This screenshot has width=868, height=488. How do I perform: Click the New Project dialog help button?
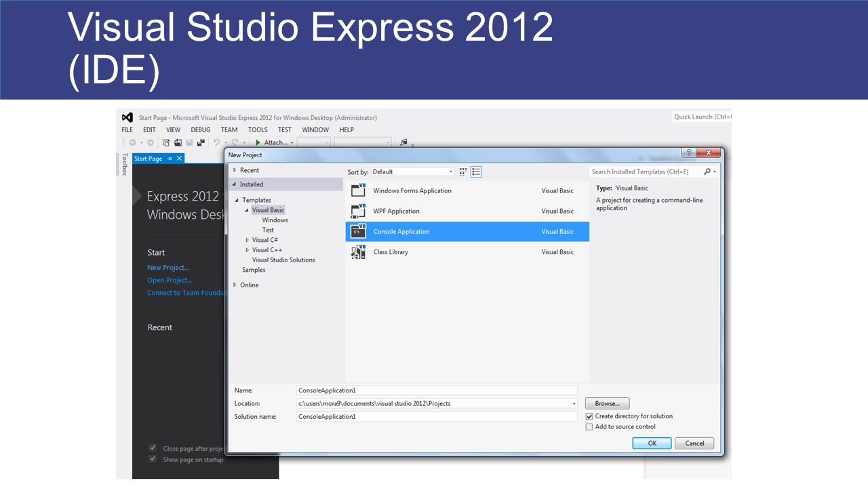(688, 153)
